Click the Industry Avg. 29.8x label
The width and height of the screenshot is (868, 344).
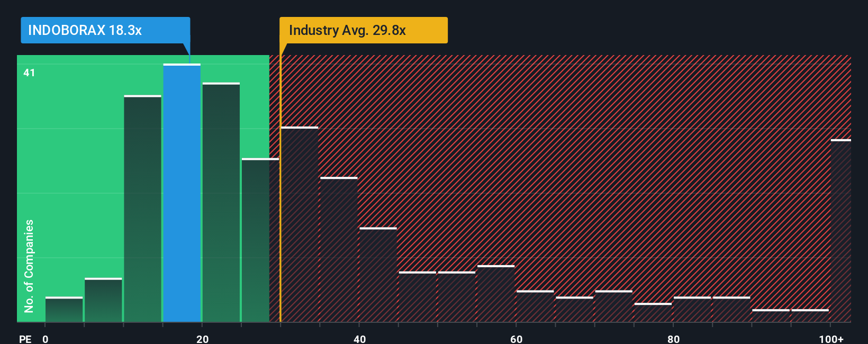(364, 30)
